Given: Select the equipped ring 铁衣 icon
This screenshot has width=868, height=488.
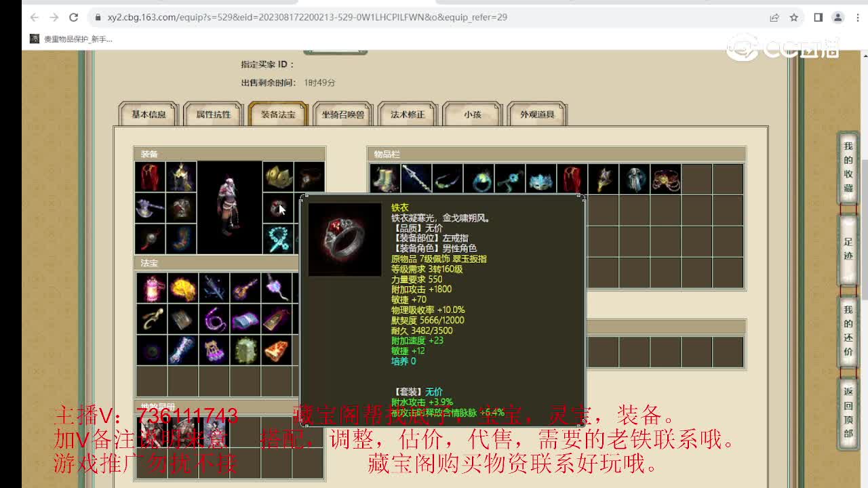Looking at the screenshot, I should tap(278, 208).
